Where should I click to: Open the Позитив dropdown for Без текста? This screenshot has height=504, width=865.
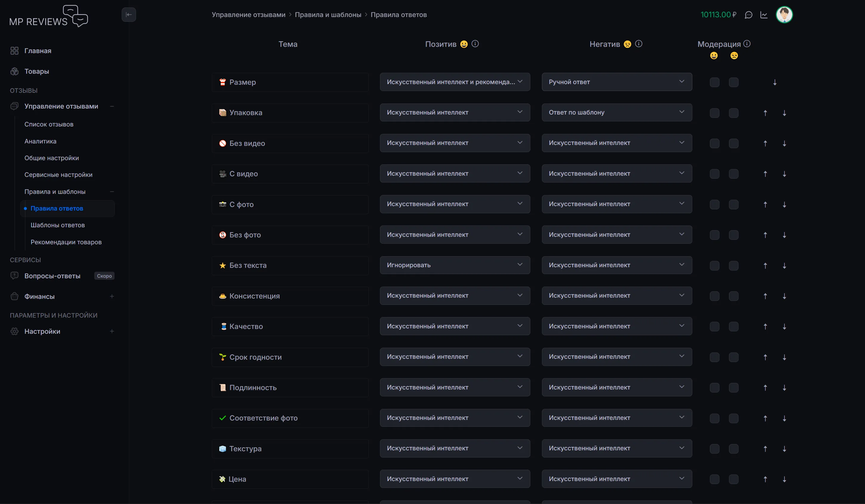pyautogui.click(x=455, y=265)
